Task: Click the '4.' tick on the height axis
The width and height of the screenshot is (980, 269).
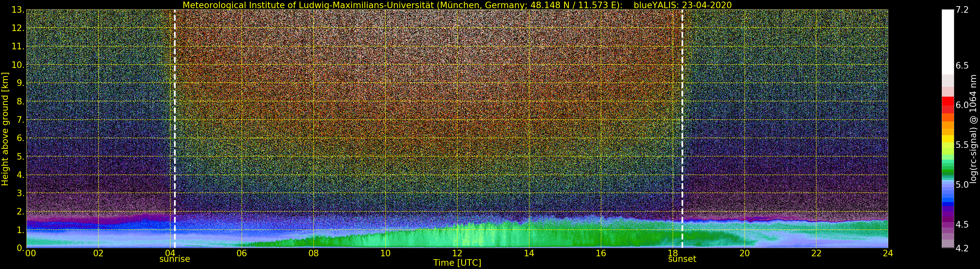Action: [x=21, y=175]
